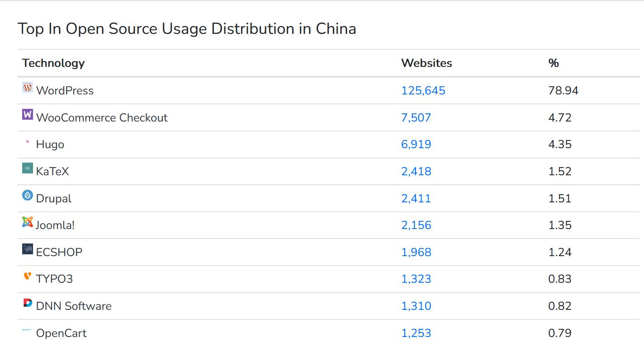The width and height of the screenshot is (644, 346).
Task: Click the 4.72 percentage value
Action: pyautogui.click(x=560, y=117)
